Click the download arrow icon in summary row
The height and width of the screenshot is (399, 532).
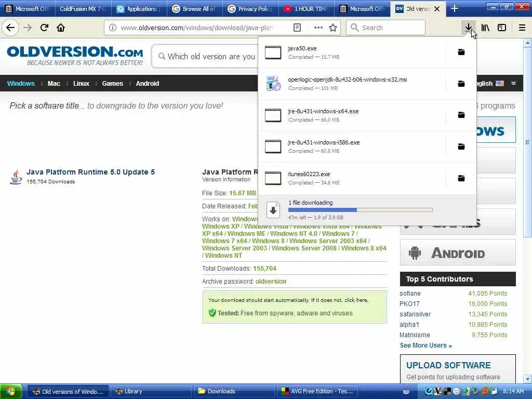(x=273, y=210)
